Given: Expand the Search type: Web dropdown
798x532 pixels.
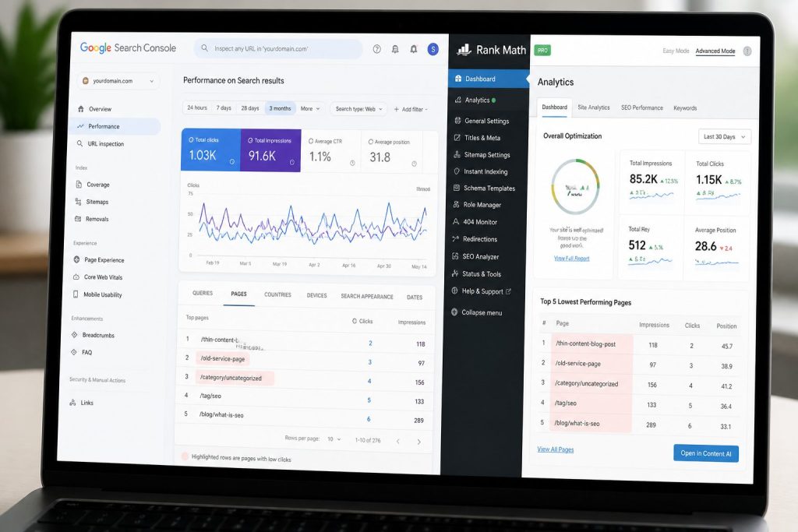Looking at the screenshot, I should pyautogui.click(x=358, y=109).
